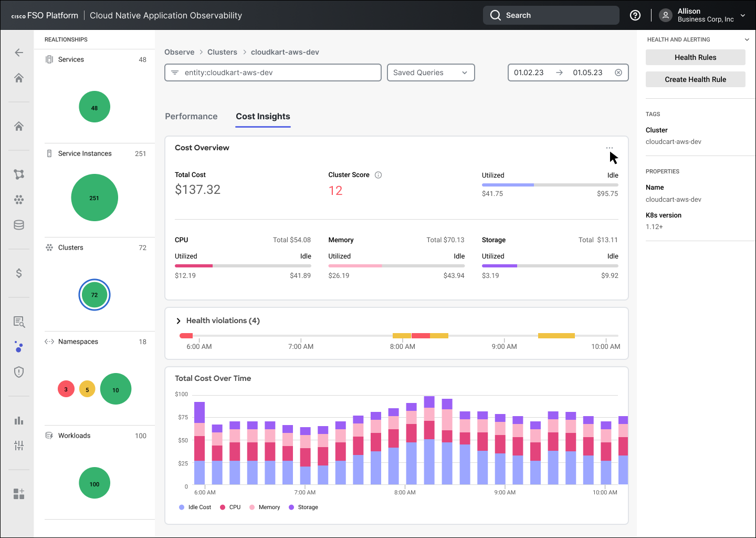Open the dollar cost icon in sidebar
This screenshot has height=538, width=756.
pyautogui.click(x=19, y=273)
